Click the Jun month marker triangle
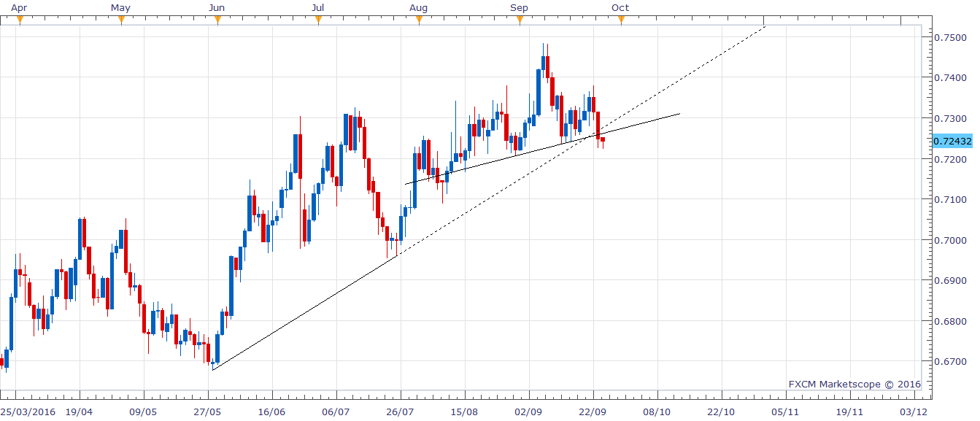Image resolution: width=980 pixels, height=421 pixels. pyautogui.click(x=217, y=20)
